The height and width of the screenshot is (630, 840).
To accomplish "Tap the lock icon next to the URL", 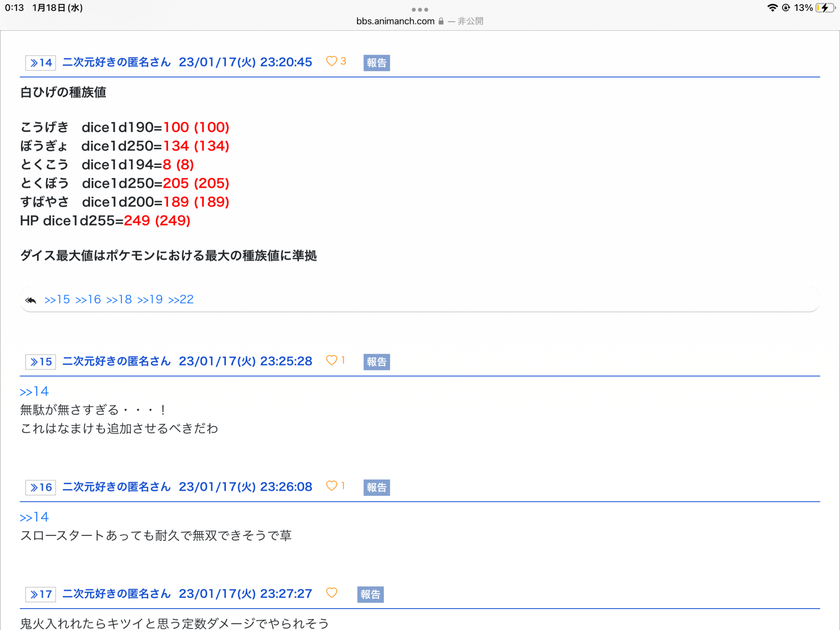I will tap(441, 21).
